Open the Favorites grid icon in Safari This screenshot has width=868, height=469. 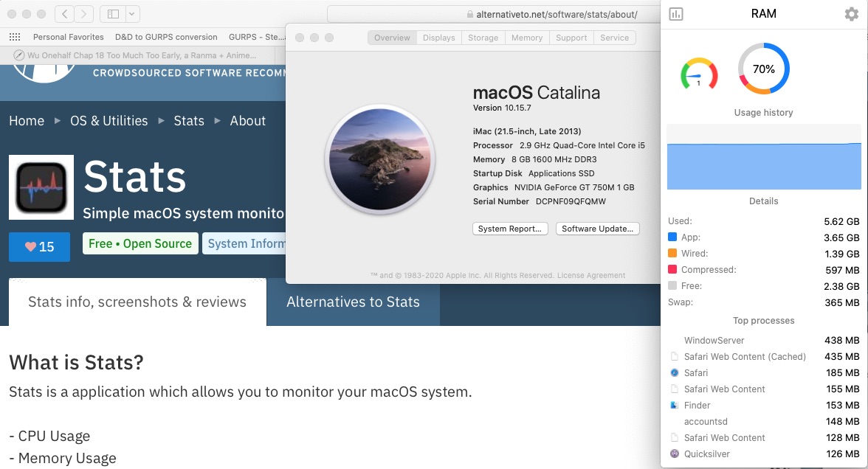(15, 37)
